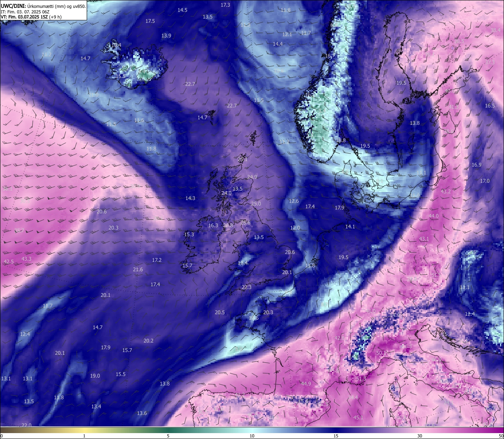This screenshot has height=439, width=504.
Task: Click the map value 44.9
Action: click(306, 383)
